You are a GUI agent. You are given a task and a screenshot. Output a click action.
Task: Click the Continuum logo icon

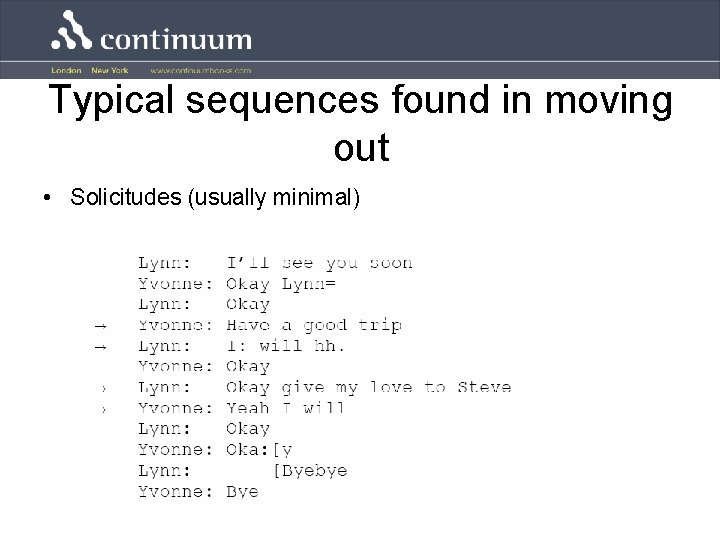coord(72,30)
